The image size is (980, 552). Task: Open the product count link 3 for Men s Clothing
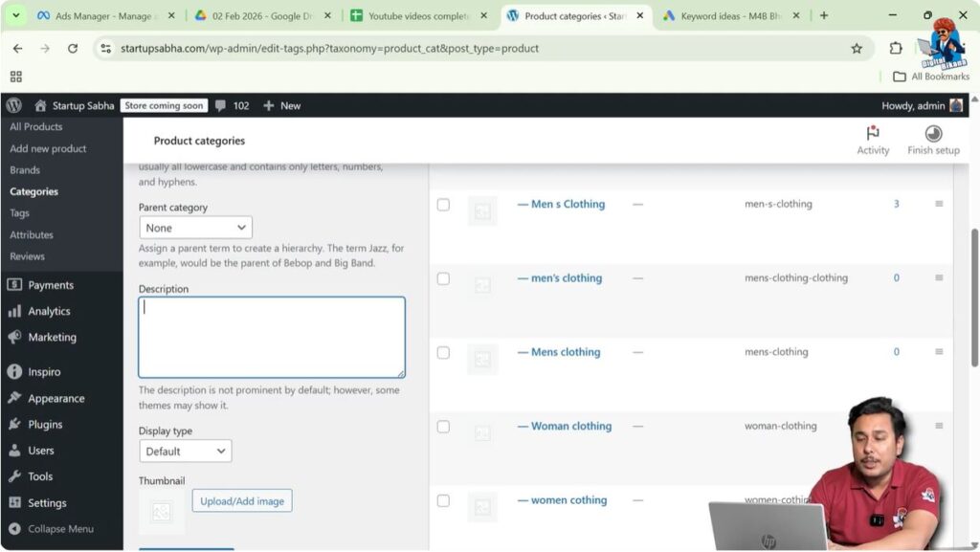point(896,204)
